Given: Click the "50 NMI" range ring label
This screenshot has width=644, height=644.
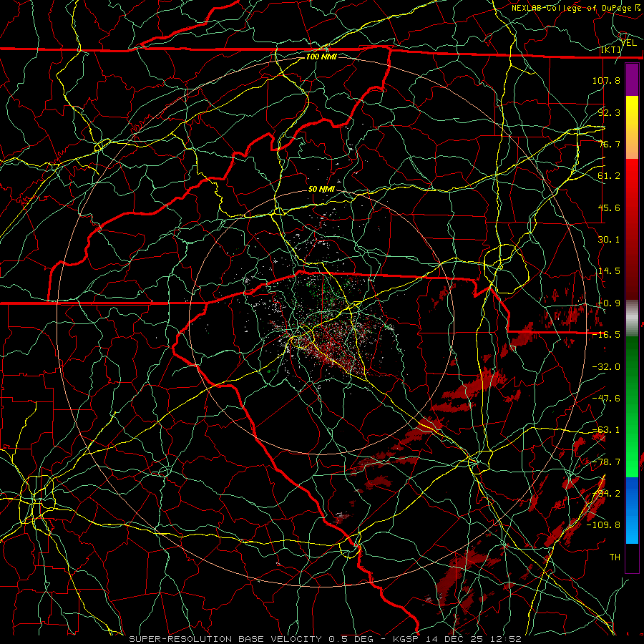Looking at the screenshot, I should coord(321,190).
